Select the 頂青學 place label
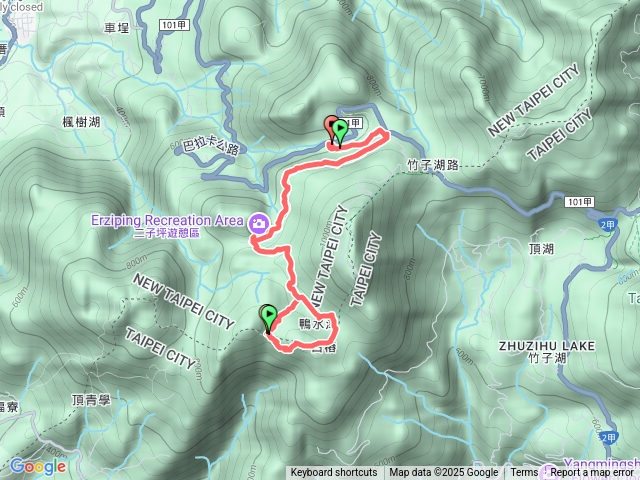 pyautogui.click(x=91, y=400)
